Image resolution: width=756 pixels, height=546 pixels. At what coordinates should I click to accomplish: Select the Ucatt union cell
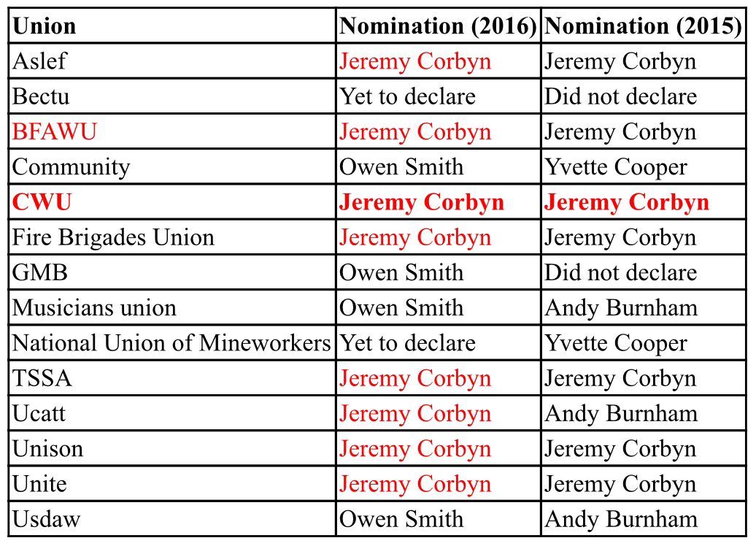pyautogui.click(x=39, y=414)
